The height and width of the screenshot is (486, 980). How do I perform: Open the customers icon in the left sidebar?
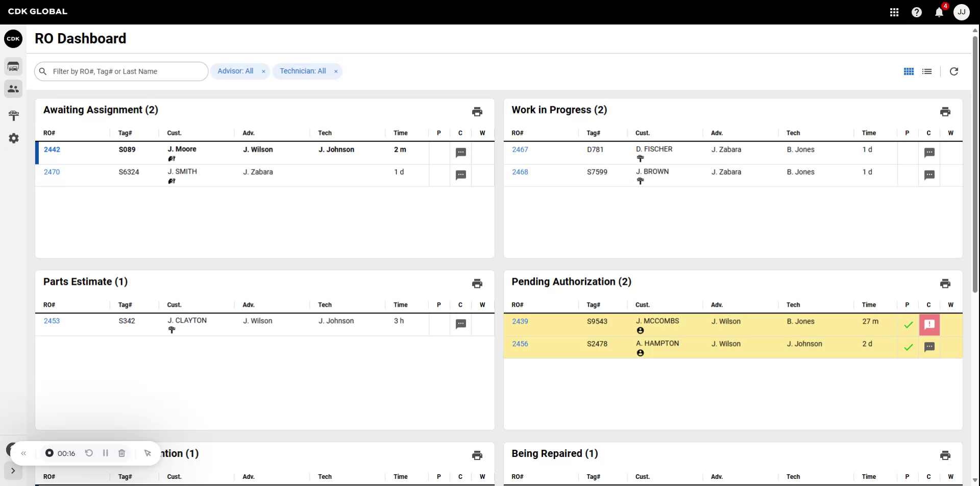pyautogui.click(x=13, y=89)
